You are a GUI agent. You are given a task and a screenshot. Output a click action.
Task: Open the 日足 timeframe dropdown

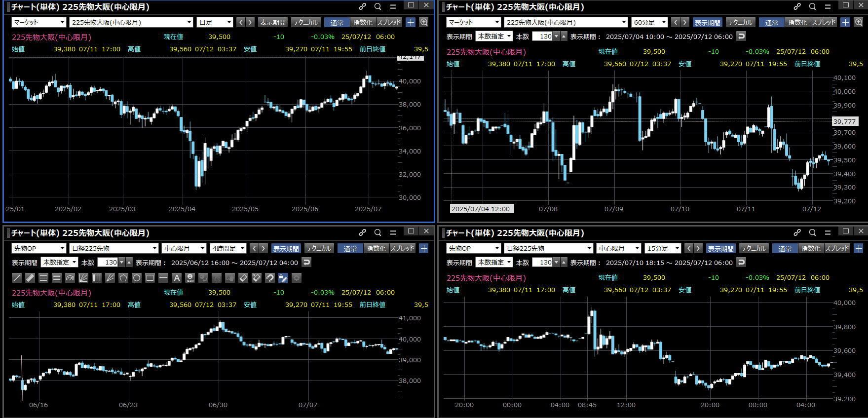coord(215,22)
